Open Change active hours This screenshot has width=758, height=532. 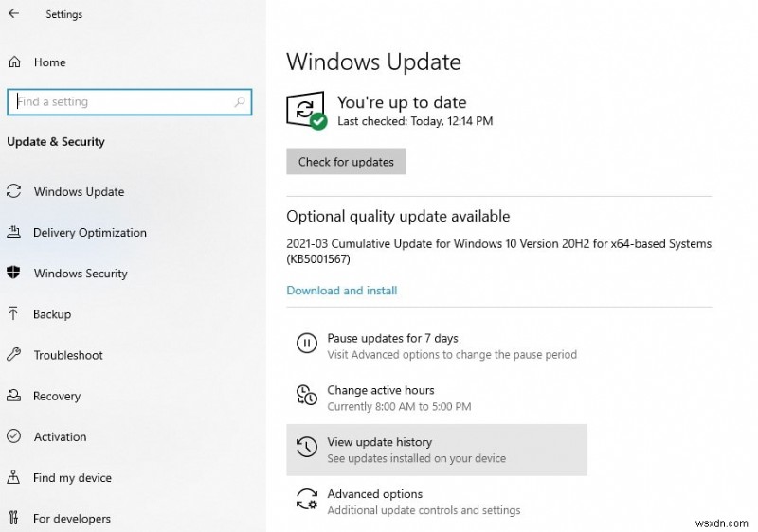point(381,390)
